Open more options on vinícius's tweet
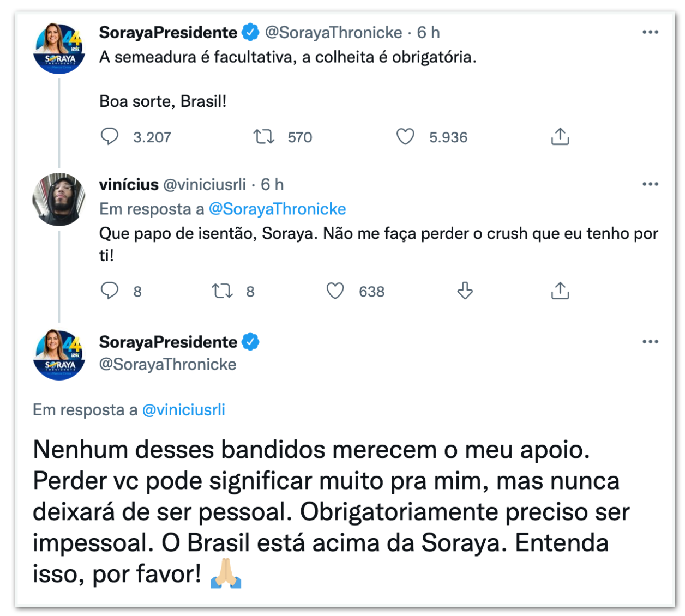685x616 pixels. (x=650, y=184)
